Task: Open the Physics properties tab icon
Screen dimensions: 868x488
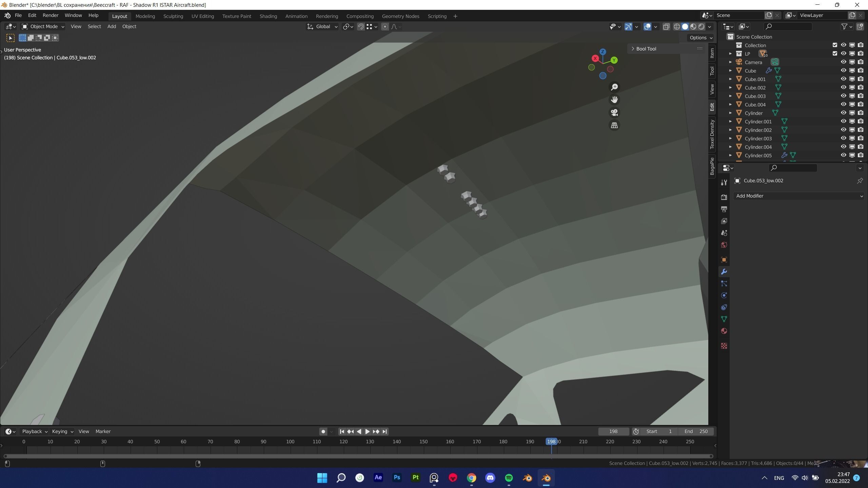Action: click(724, 296)
